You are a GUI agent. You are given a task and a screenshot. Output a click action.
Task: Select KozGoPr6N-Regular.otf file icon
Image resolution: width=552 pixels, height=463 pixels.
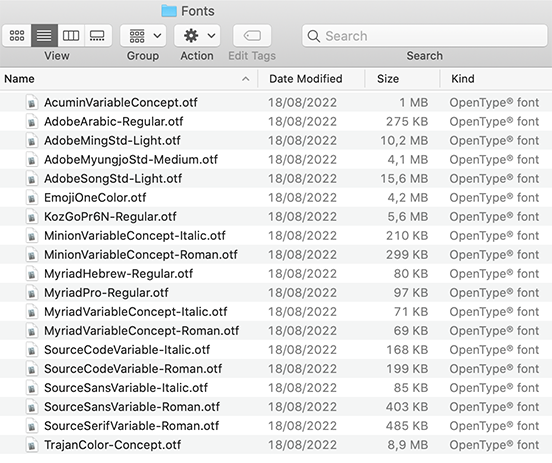[x=32, y=217]
